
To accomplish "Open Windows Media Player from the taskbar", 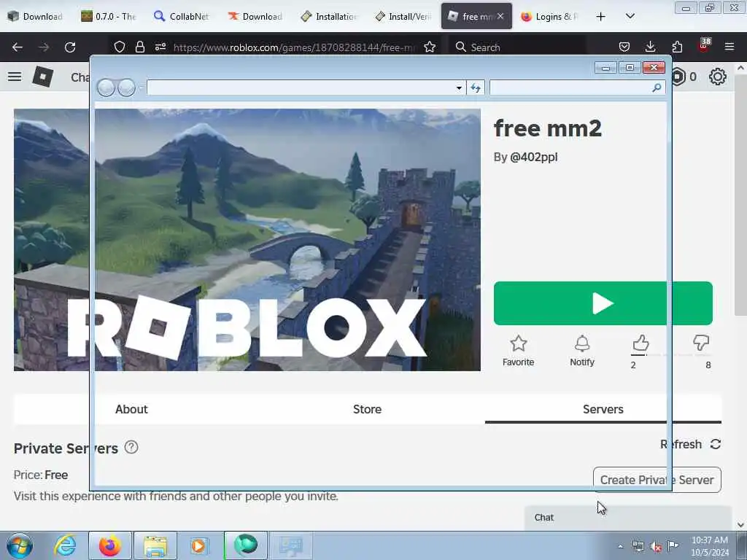I will coord(199,545).
